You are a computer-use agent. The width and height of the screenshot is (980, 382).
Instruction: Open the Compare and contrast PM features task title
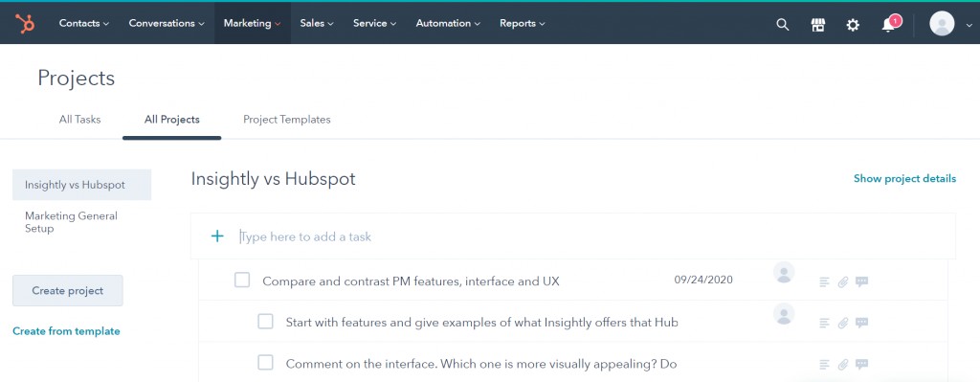click(x=411, y=281)
